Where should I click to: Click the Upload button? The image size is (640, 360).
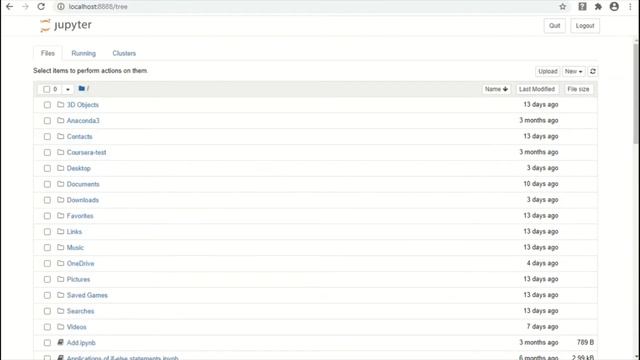(x=548, y=71)
